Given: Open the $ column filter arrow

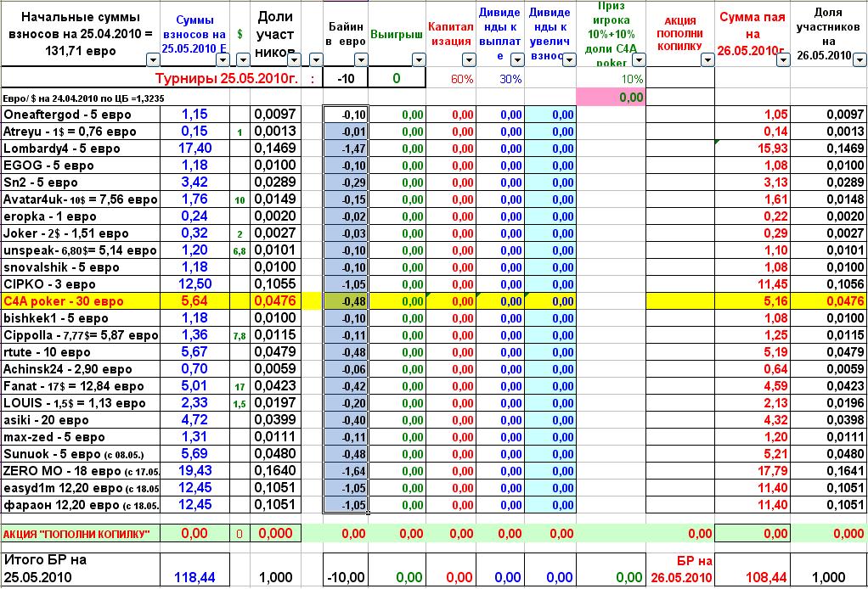Looking at the screenshot, I should tap(243, 59).
